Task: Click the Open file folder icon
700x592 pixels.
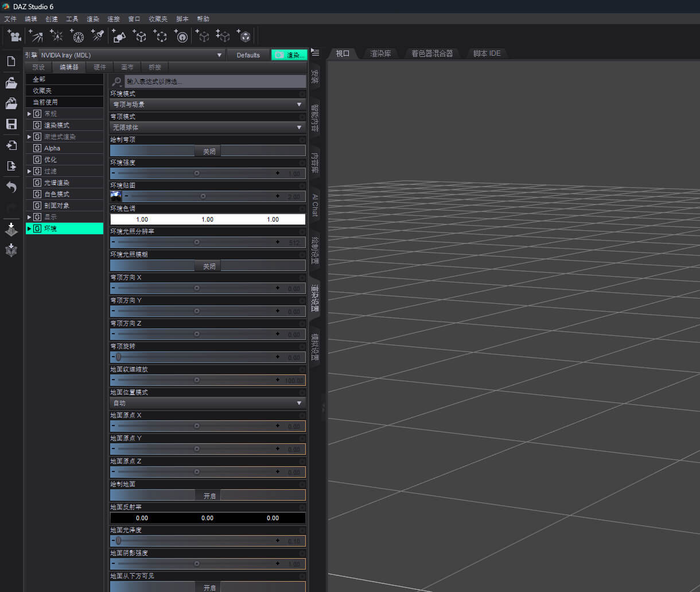Action: 11,83
